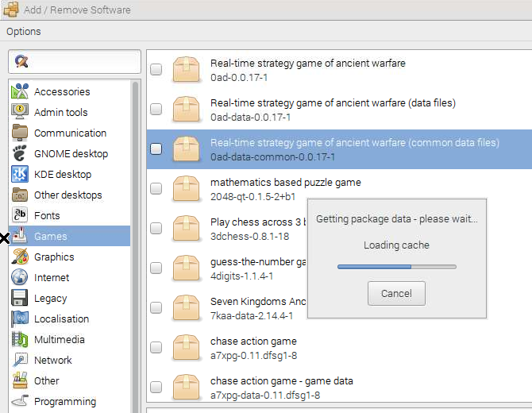Click the Graphics palette icon
Screen dimensions: 532x413
click(x=20, y=257)
